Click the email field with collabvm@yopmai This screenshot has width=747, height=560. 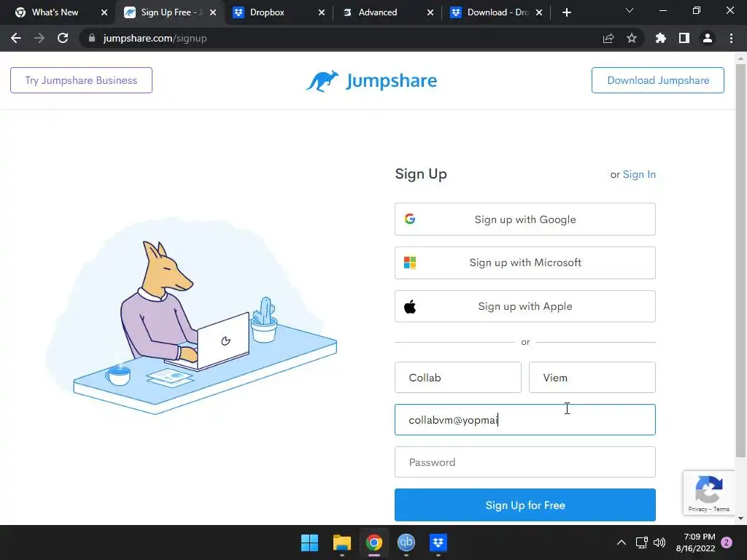525,419
